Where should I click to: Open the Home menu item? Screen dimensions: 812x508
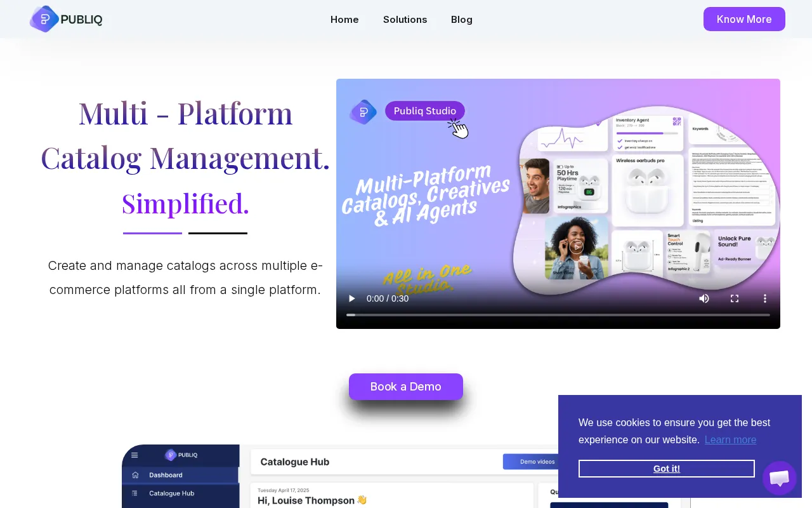344,20
